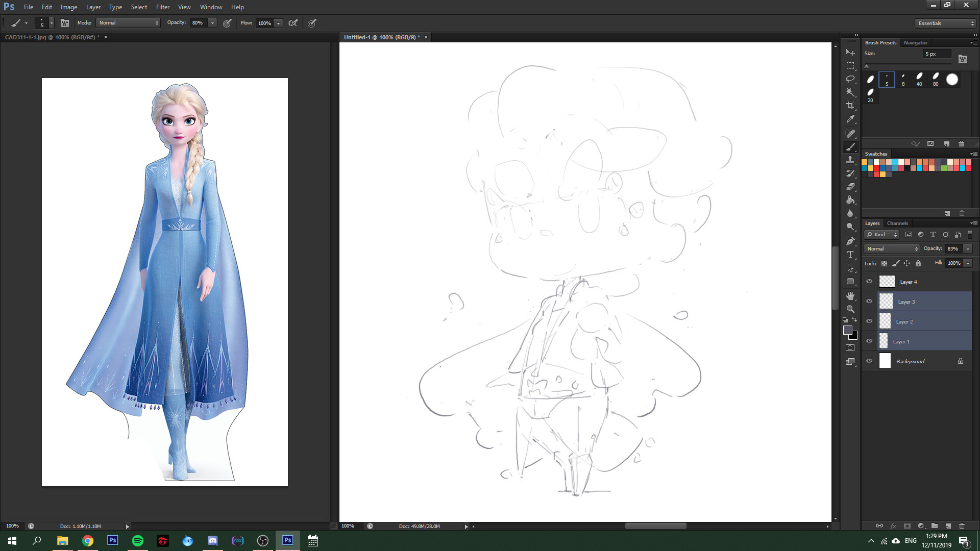The height and width of the screenshot is (551, 980).
Task: Open the Essentials workspace dropdown
Action: point(945,23)
